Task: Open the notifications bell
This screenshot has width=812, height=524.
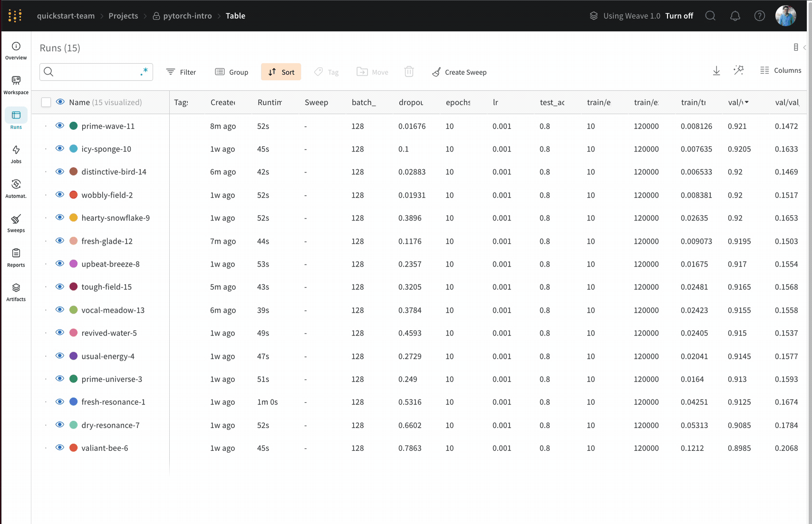Action: coord(735,16)
